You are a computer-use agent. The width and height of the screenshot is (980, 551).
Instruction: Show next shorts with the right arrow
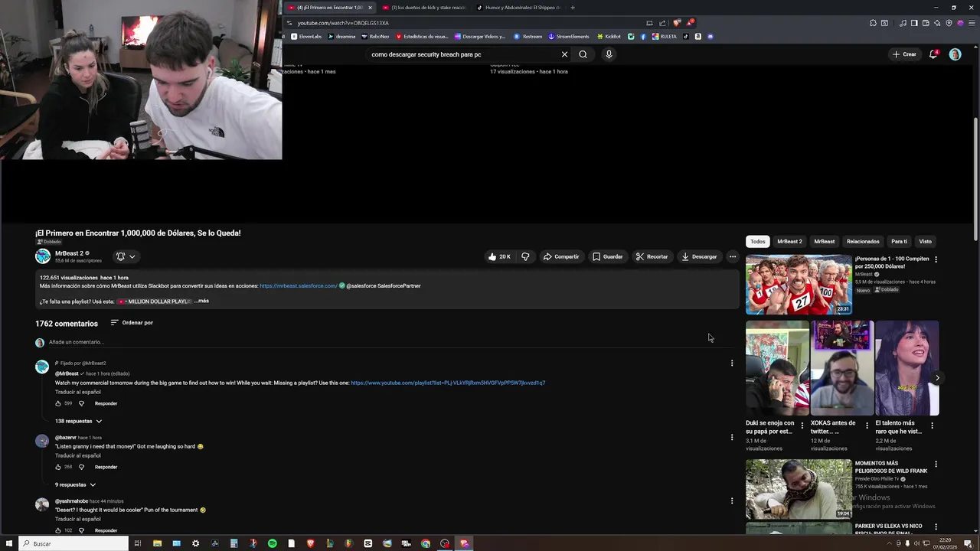(x=937, y=378)
